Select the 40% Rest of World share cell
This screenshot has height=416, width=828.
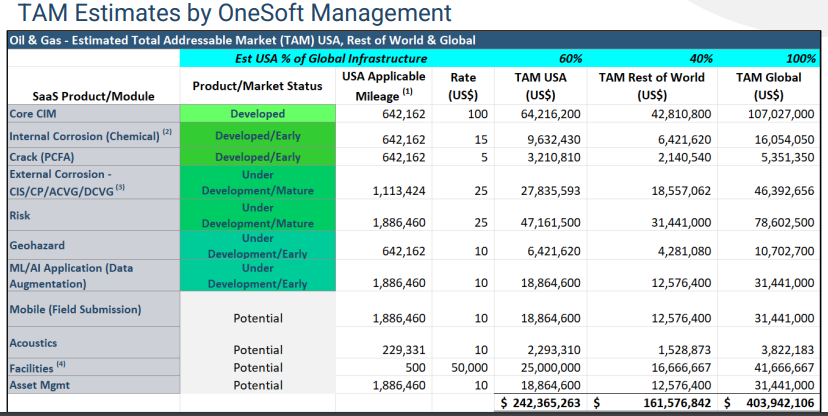click(x=701, y=58)
